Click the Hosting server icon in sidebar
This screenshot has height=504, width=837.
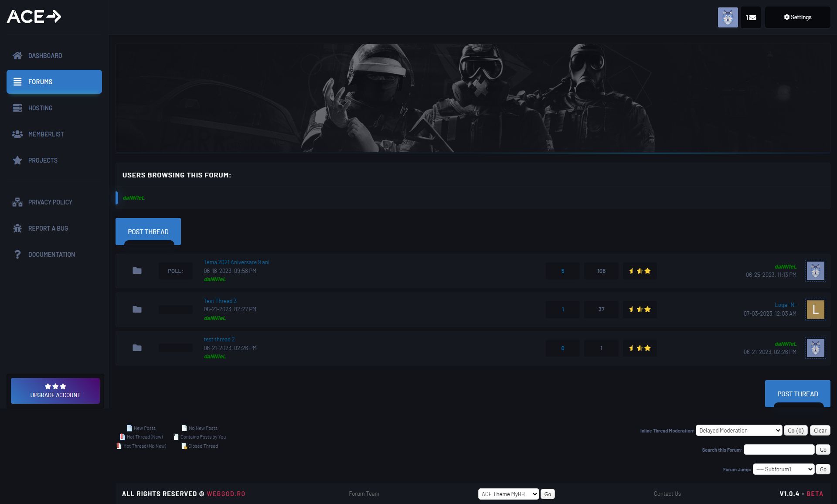pyautogui.click(x=17, y=108)
